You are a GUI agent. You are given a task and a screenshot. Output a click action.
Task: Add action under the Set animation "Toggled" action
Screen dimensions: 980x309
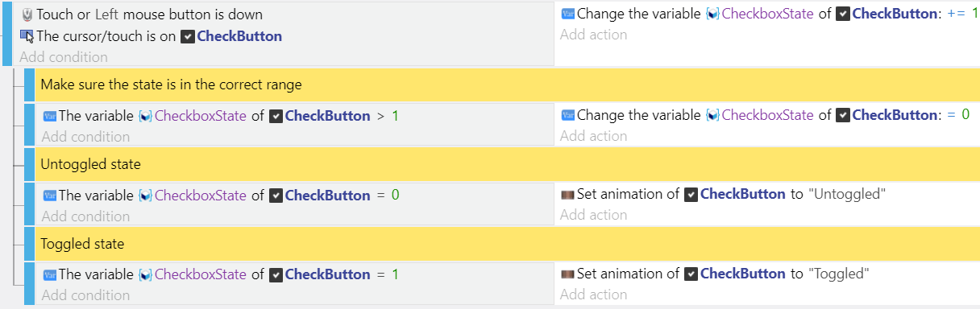pyautogui.click(x=593, y=295)
